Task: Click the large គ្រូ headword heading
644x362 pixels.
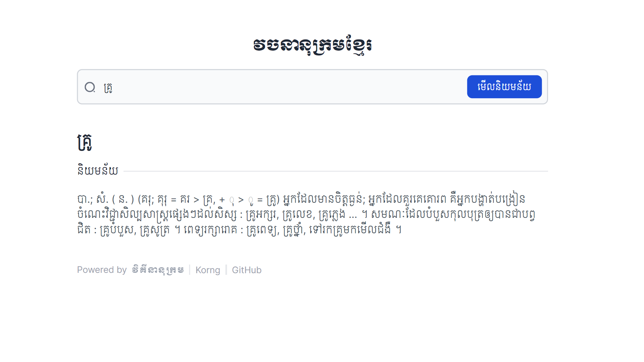Action: [x=85, y=142]
